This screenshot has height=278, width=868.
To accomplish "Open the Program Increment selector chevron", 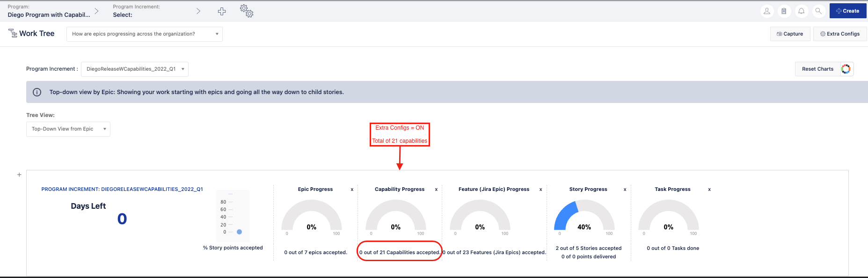I will (198, 11).
